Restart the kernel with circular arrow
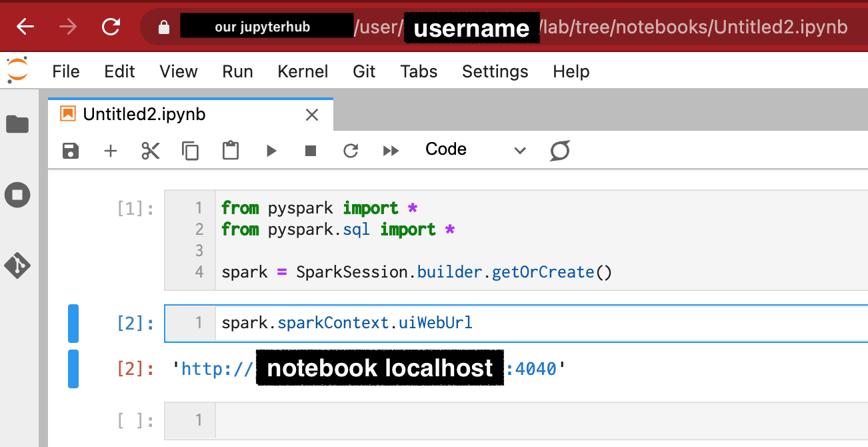Viewport: 868px width, 447px height. click(351, 151)
